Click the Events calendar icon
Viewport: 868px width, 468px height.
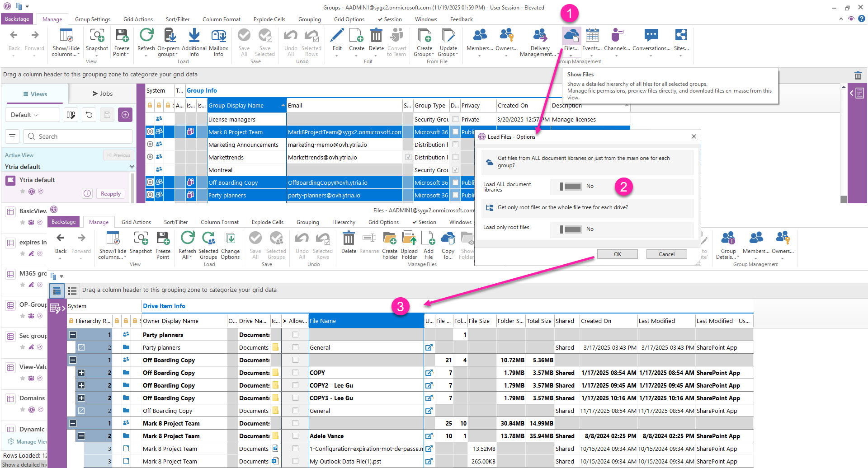point(592,36)
